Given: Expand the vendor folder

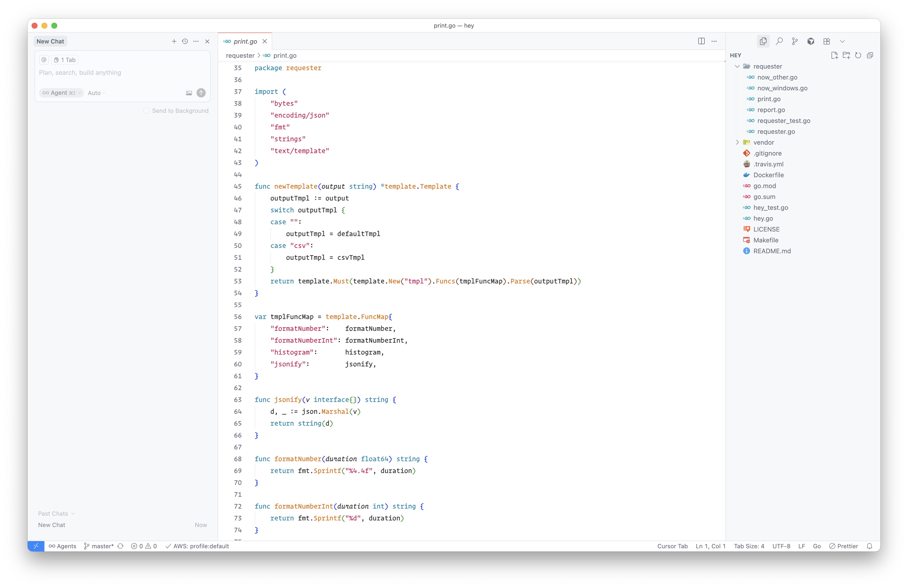Looking at the screenshot, I should [737, 142].
